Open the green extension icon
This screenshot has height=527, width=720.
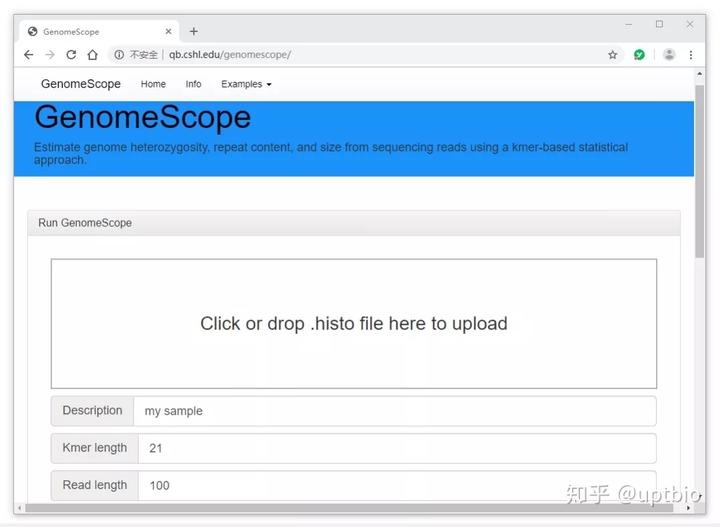pyautogui.click(x=639, y=55)
